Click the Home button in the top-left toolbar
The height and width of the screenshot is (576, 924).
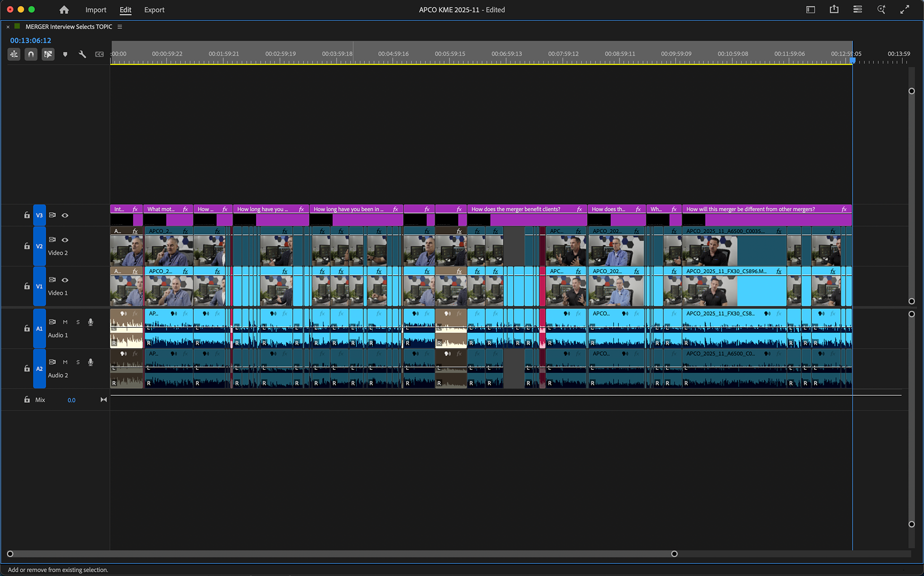pyautogui.click(x=64, y=10)
